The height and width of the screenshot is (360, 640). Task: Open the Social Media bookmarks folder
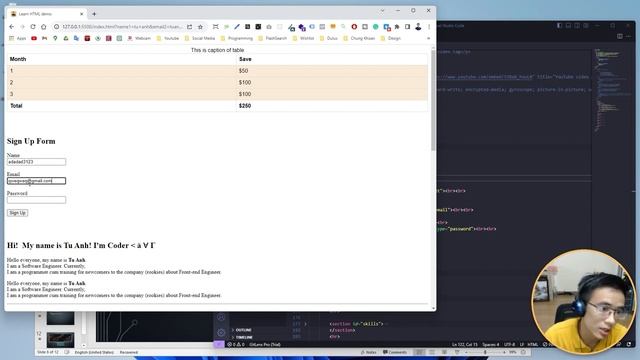(x=200, y=38)
